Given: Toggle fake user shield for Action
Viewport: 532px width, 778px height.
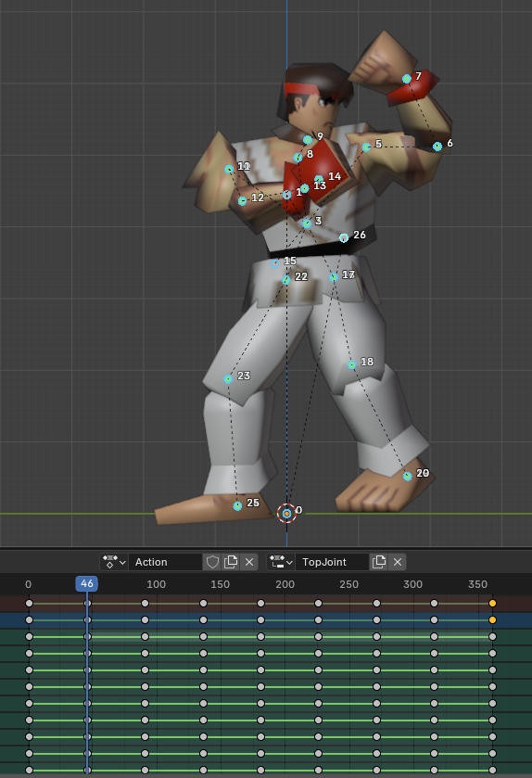Looking at the screenshot, I should pos(212,562).
